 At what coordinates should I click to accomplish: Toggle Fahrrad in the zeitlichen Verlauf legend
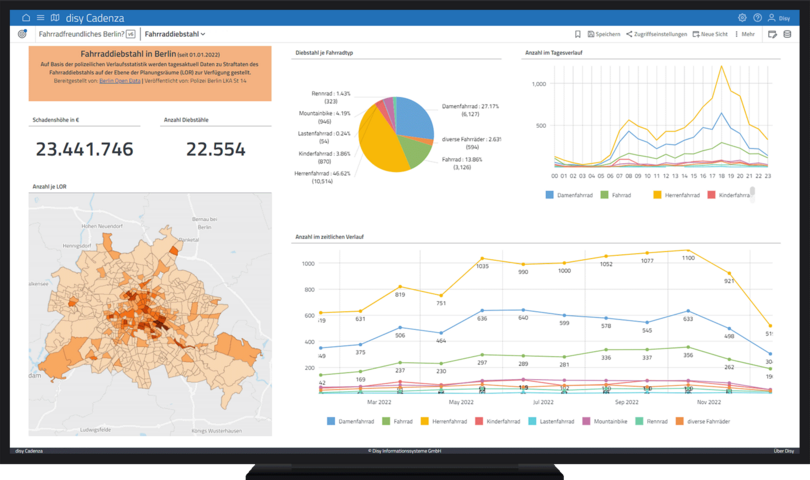[x=397, y=421]
